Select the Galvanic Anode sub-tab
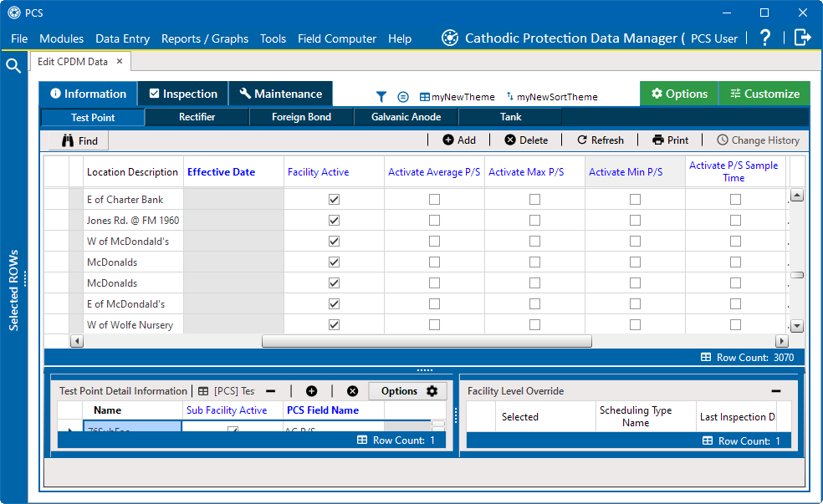The height and width of the screenshot is (504, 823). pyautogui.click(x=406, y=117)
